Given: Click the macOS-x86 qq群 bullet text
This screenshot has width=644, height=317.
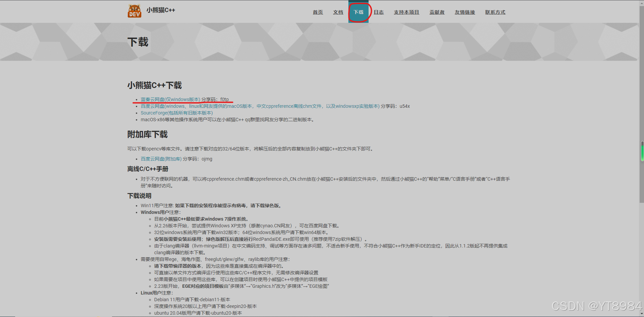Looking at the screenshot, I should coord(228,120).
